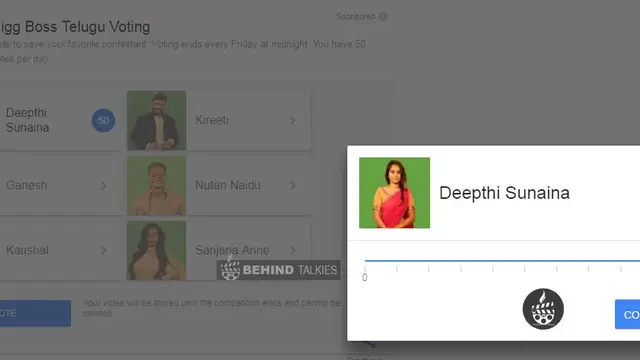Click the blue continue button in popup

pyautogui.click(x=627, y=314)
